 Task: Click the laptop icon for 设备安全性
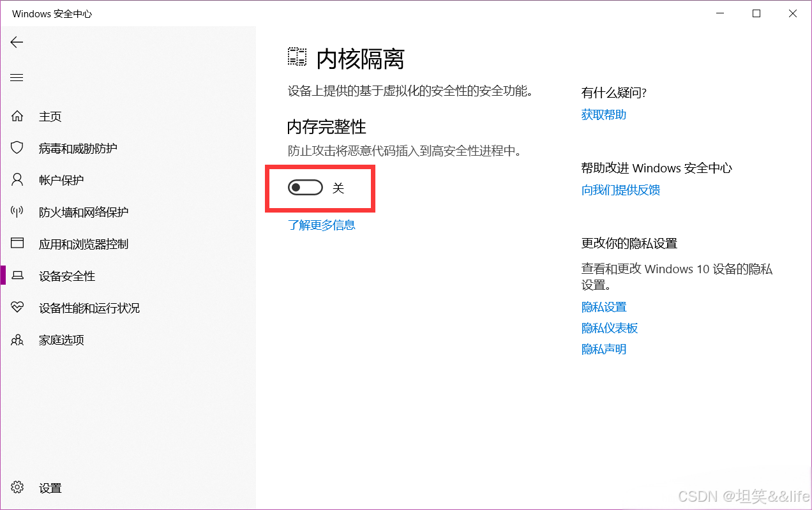click(x=17, y=276)
